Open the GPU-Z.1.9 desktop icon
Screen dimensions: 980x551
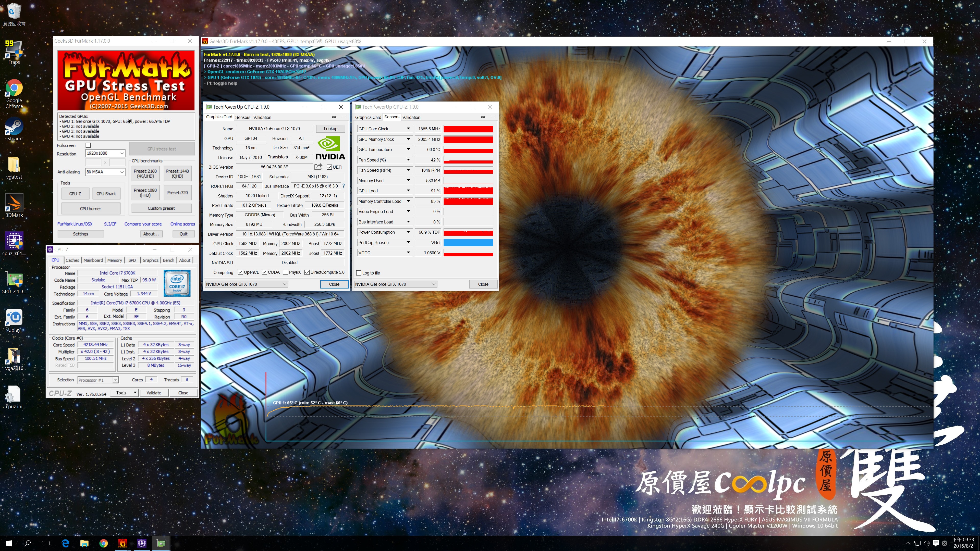coord(14,282)
